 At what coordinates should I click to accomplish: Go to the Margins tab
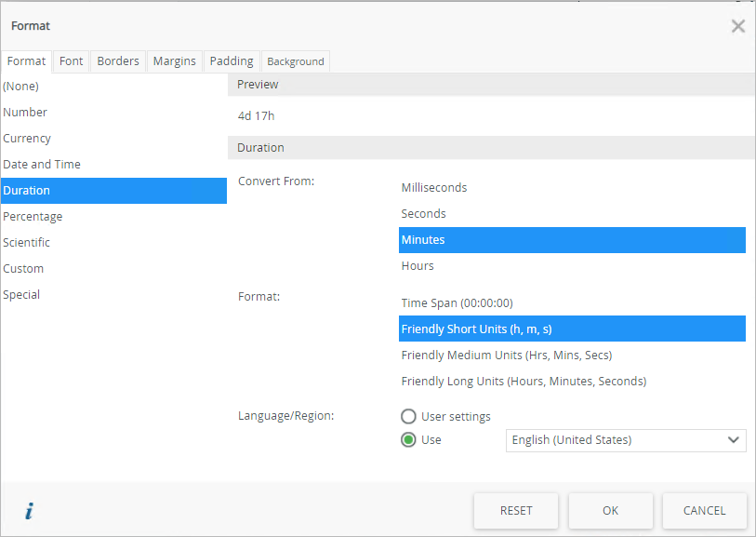click(x=175, y=61)
